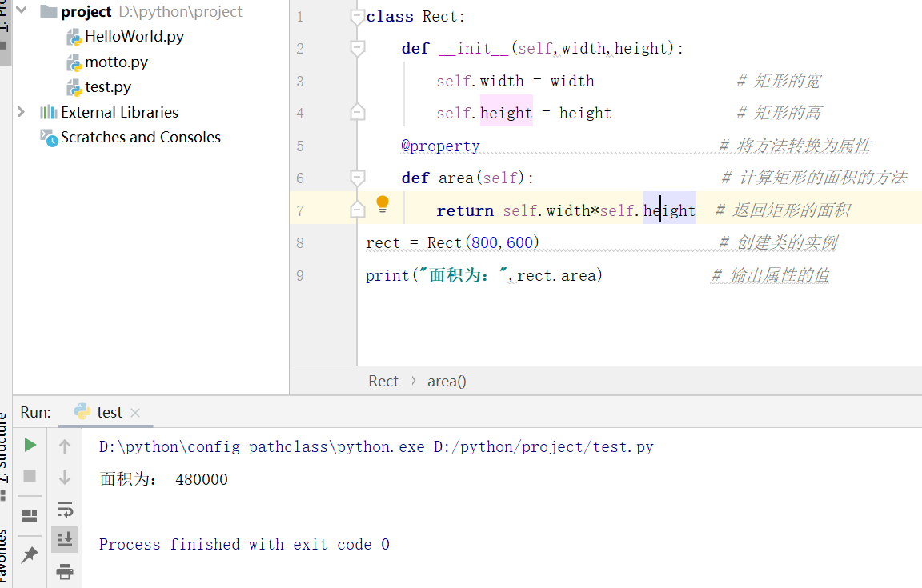Click the HelloWorld.py Python file icon
922x588 pixels.
tap(74, 37)
